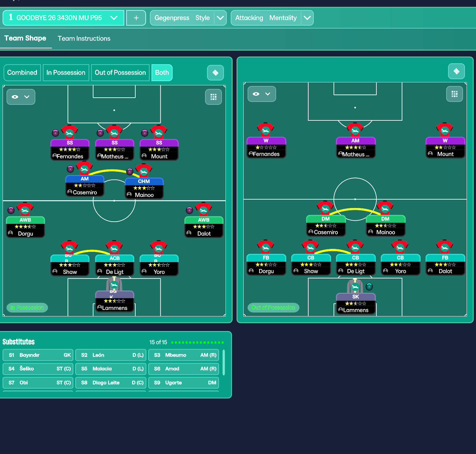This screenshot has height=454, width=476.
Task: Click the teal instruction icon beside Lammens SK
Action: tap(369, 287)
